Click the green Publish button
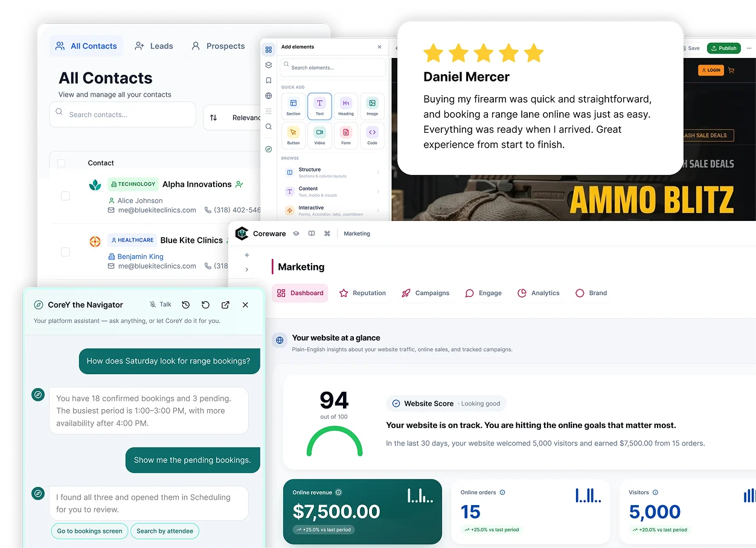 tap(723, 48)
